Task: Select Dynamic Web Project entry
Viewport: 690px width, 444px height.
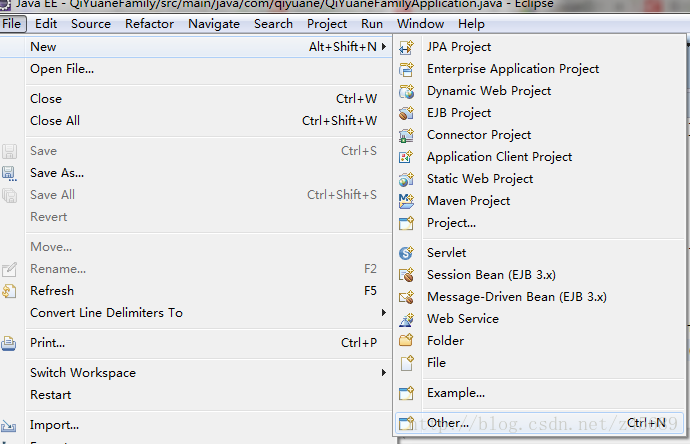Action: tap(540, 91)
